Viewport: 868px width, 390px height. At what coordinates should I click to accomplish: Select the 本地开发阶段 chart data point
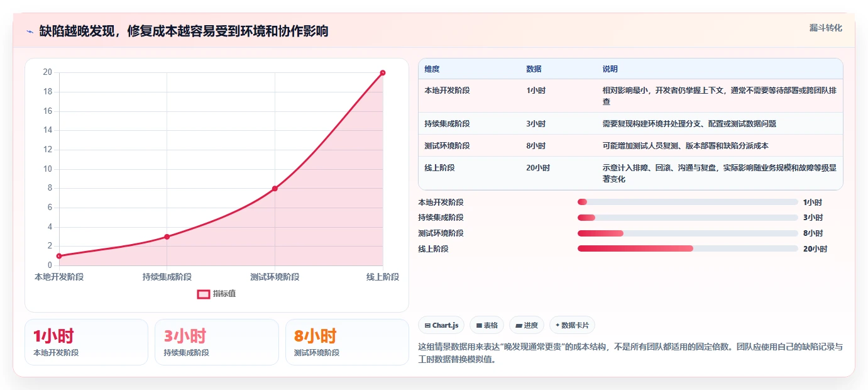tap(59, 256)
